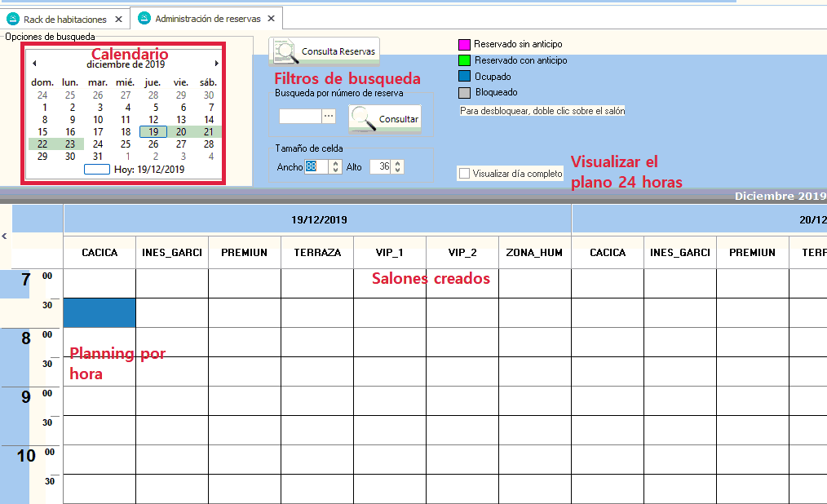The image size is (827, 504).
Task: Click the magenta Reservado sin anticipo swatch
Action: [464, 44]
